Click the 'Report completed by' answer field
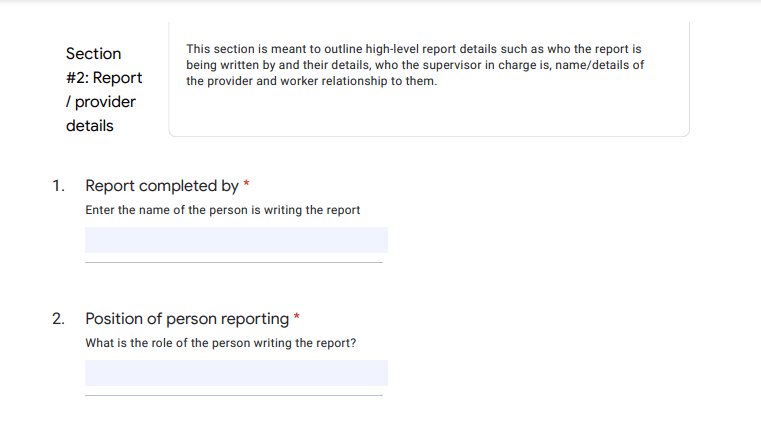Screen dimensions: 761x432 [236, 240]
